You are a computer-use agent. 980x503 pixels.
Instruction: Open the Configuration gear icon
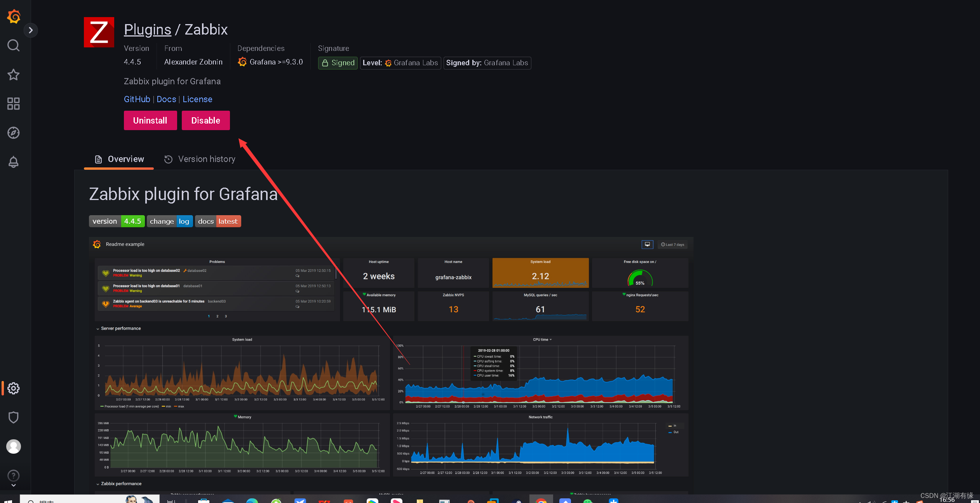click(x=14, y=388)
